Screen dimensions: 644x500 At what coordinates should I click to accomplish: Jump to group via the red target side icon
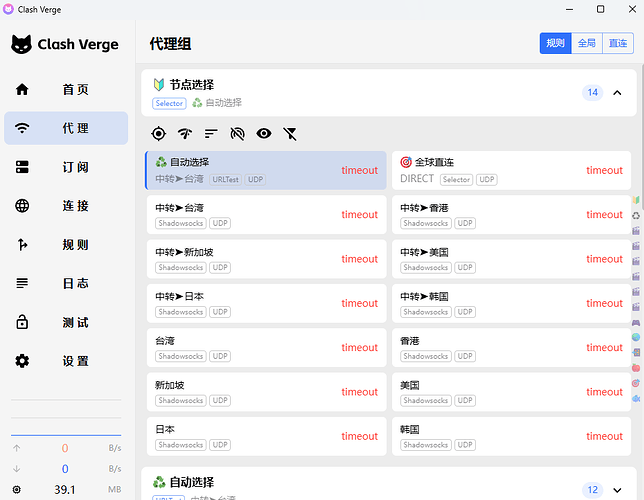[x=636, y=383]
